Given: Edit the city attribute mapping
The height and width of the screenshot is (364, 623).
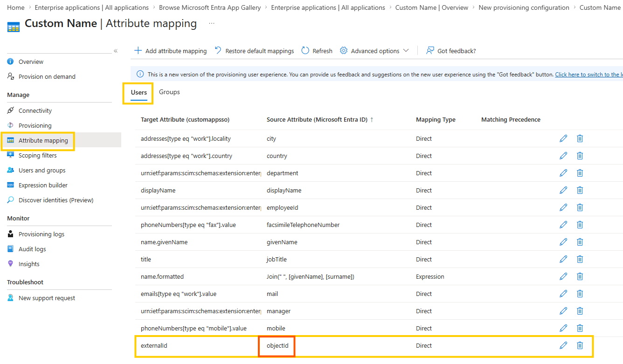Looking at the screenshot, I should coord(563,138).
